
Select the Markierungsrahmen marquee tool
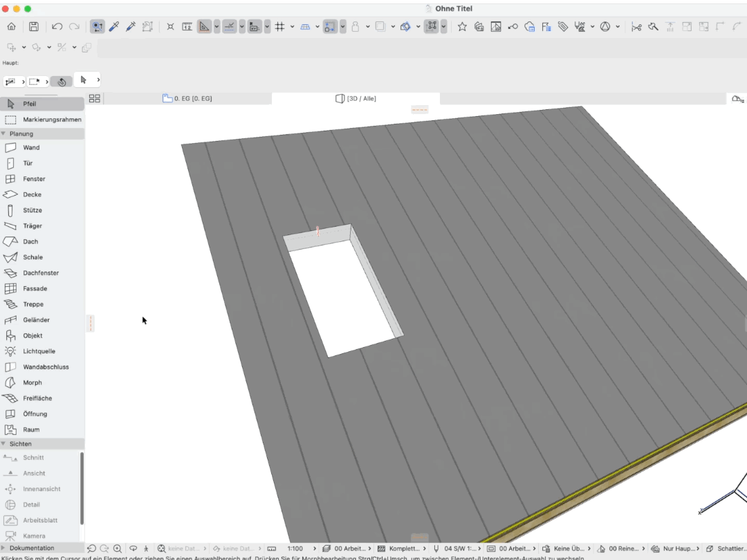pyautogui.click(x=42, y=120)
